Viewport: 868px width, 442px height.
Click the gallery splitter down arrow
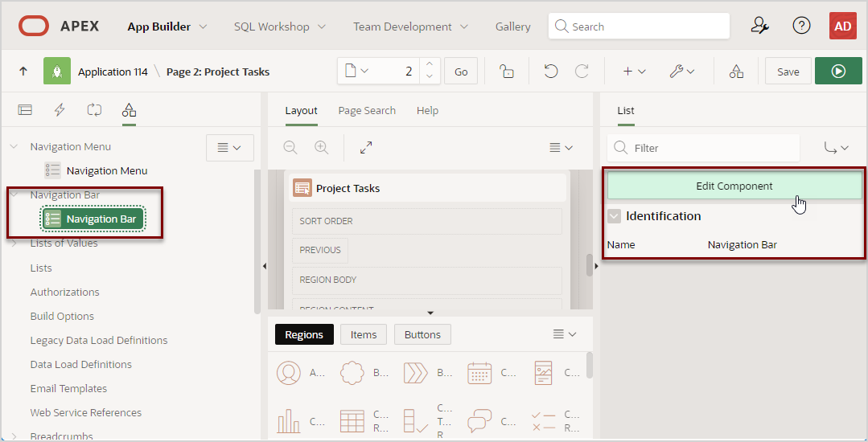click(x=430, y=313)
